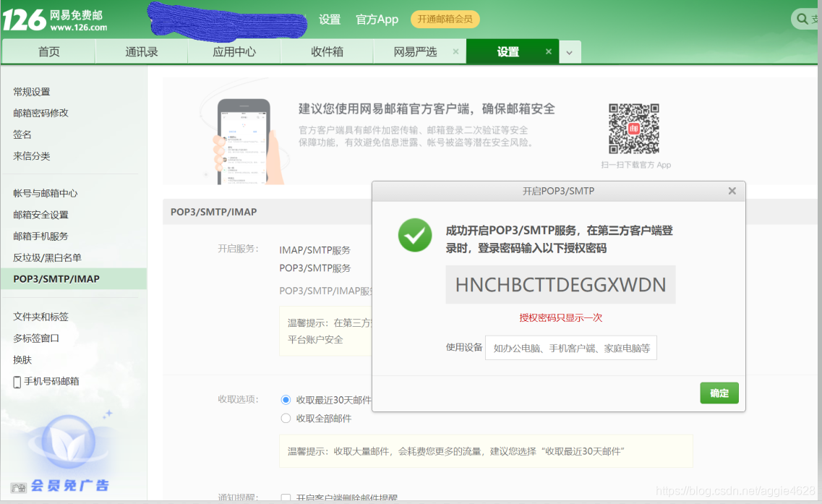
Task: Open 常规设置 in the sidebar
Action: click(32, 92)
